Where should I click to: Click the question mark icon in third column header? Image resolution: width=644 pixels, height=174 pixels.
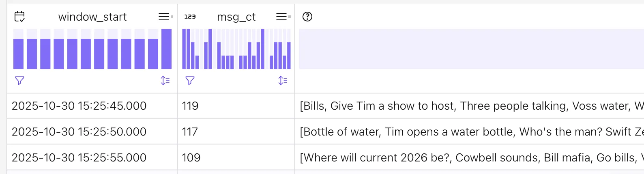307,17
